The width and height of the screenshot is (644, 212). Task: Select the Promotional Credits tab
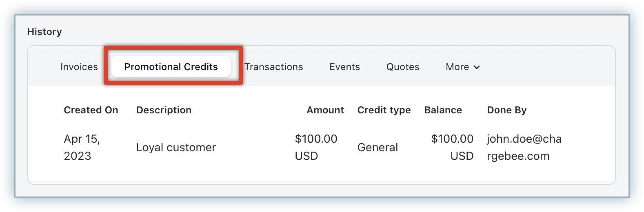click(x=171, y=67)
